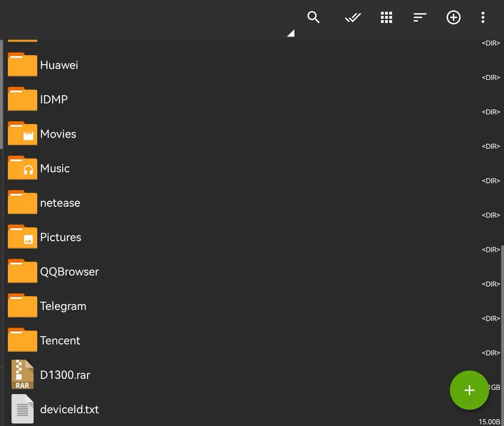The height and width of the screenshot is (426, 504).
Task: Switch to grid view icon
Action: coord(386,17)
